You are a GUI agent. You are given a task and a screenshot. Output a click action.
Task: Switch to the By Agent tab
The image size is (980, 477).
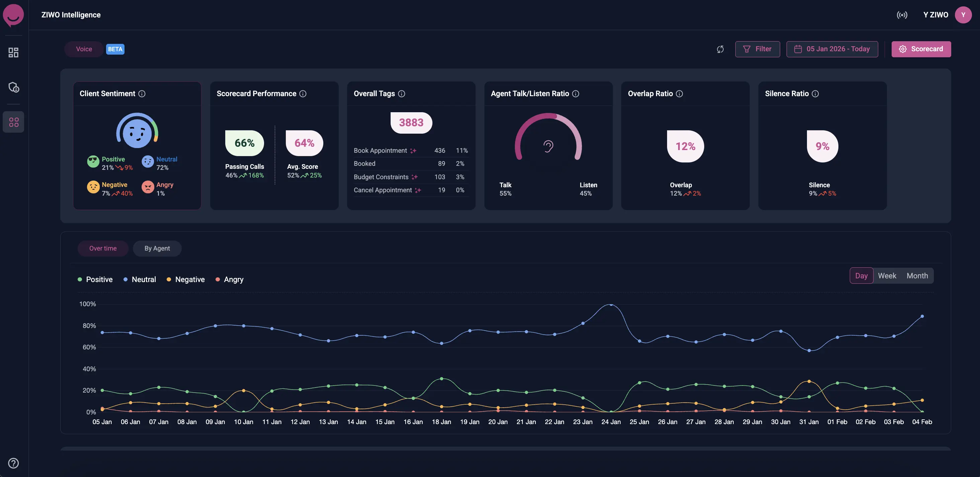(x=157, y=249)
